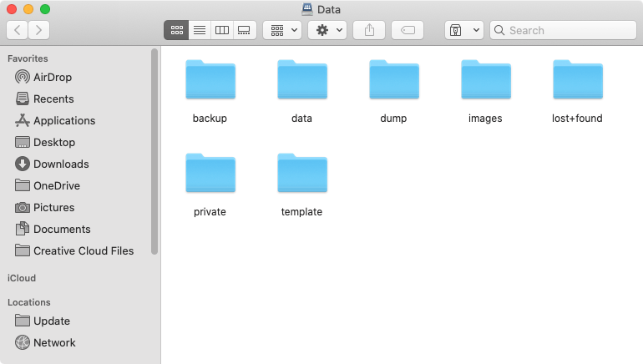Click the Edit Tags button

408,30
